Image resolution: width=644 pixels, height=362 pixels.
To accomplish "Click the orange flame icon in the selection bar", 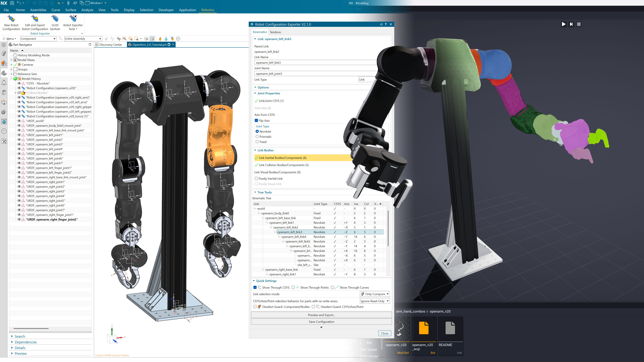I will [x=160, y=39].
